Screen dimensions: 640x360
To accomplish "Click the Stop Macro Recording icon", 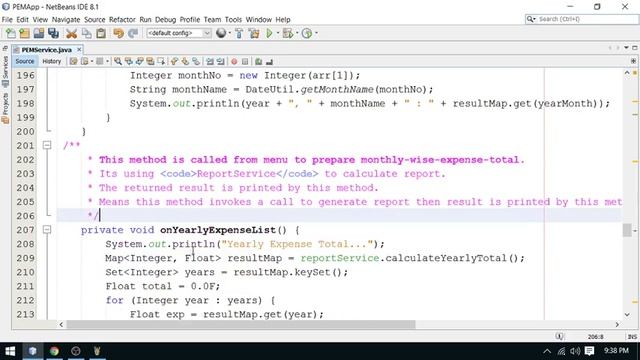I will tap(245, 62).
